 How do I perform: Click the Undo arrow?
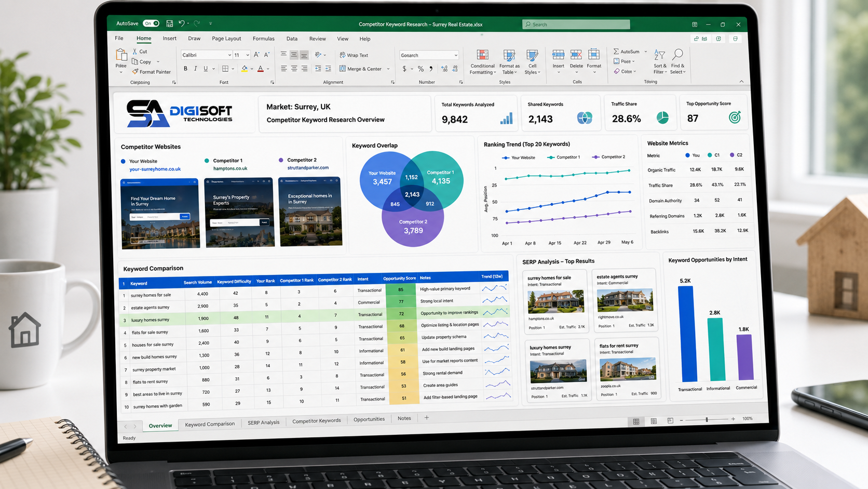181,23
